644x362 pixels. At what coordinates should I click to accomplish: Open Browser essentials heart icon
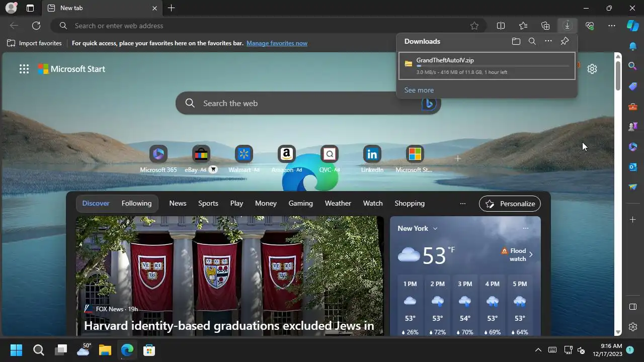[590, 26]
